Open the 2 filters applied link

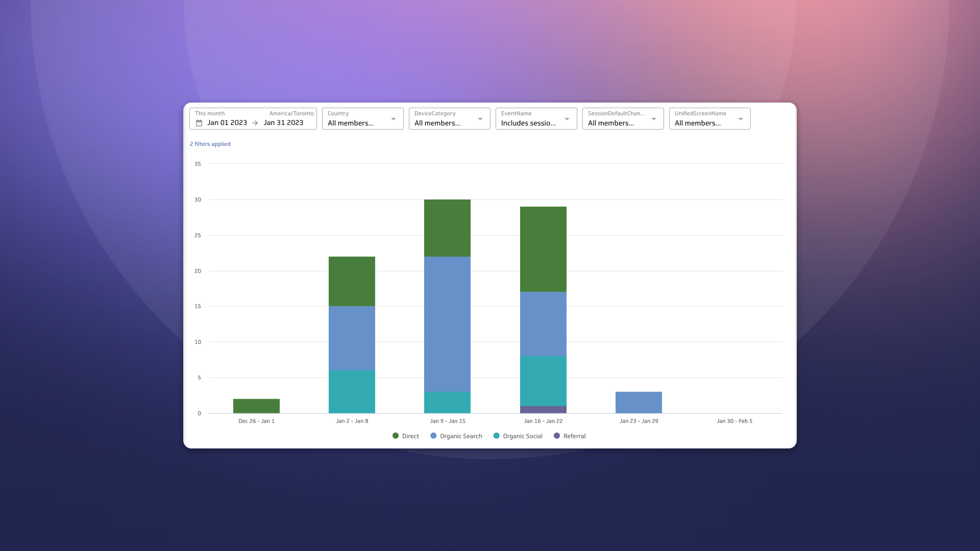210,144
